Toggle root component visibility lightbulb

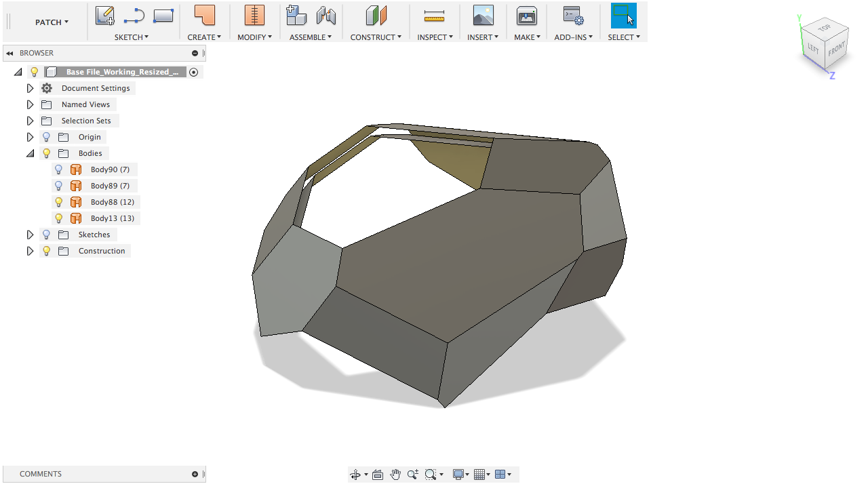[x=35, y=72]
